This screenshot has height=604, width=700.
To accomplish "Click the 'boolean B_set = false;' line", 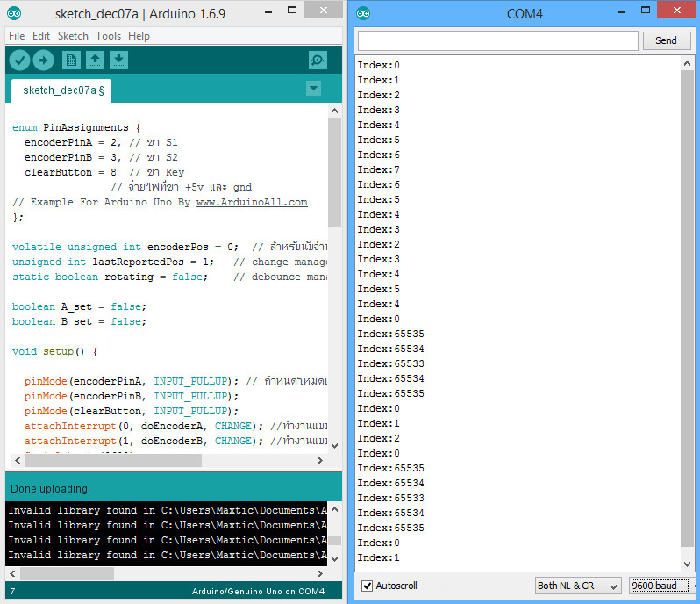I will 79,321.
